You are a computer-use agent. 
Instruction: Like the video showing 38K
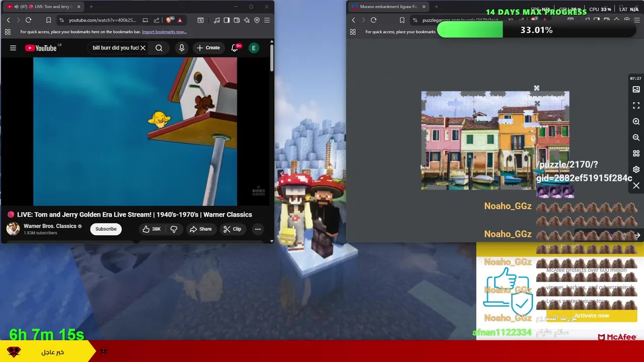click(x=151, y=229)
